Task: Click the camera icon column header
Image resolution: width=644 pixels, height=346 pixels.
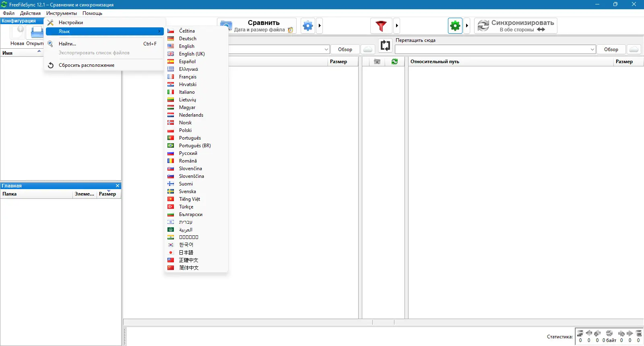Action: click(x=377, y=62)
